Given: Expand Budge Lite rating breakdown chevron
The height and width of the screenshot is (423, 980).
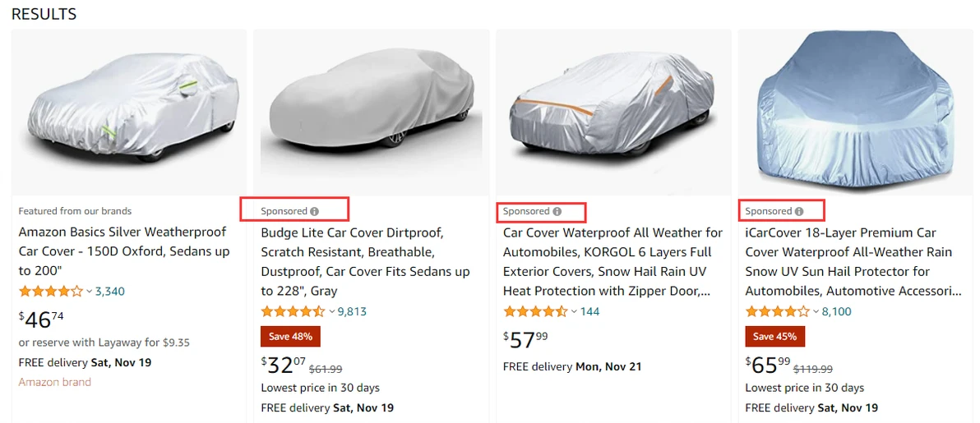Looking at the screenshot, I should 332,312.
